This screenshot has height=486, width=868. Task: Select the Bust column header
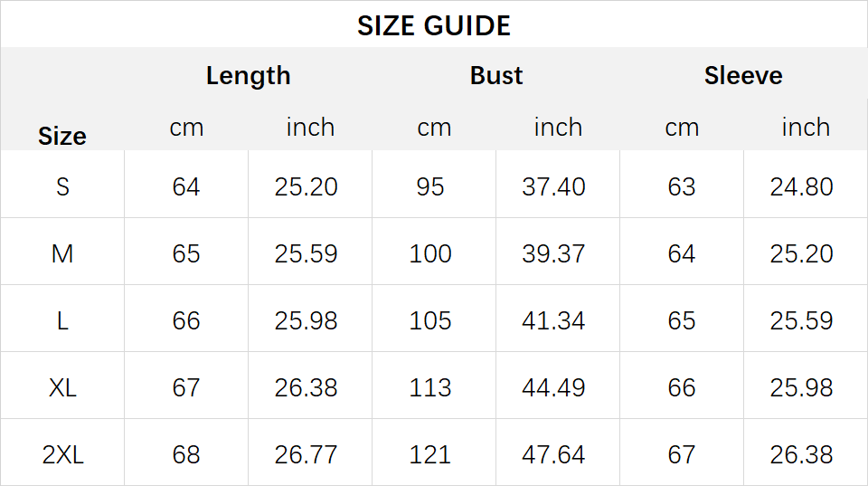(x=496, y=75)
